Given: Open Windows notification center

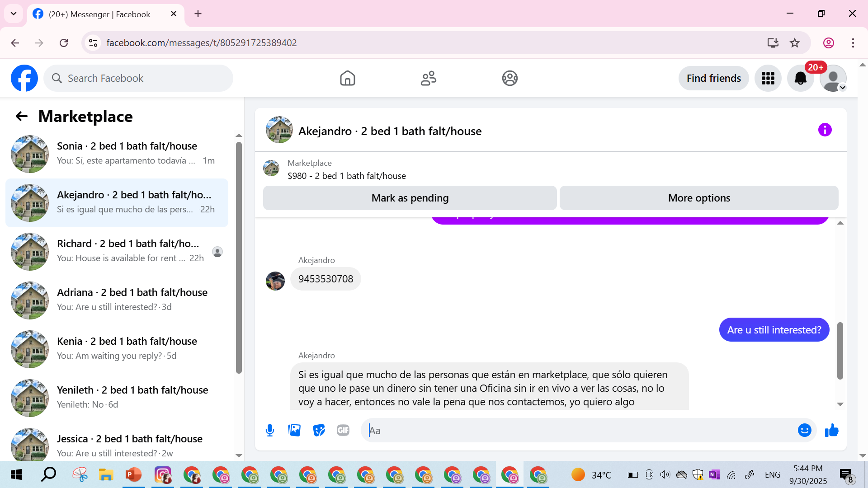Looking at the screenshot, I should (846, 475).
